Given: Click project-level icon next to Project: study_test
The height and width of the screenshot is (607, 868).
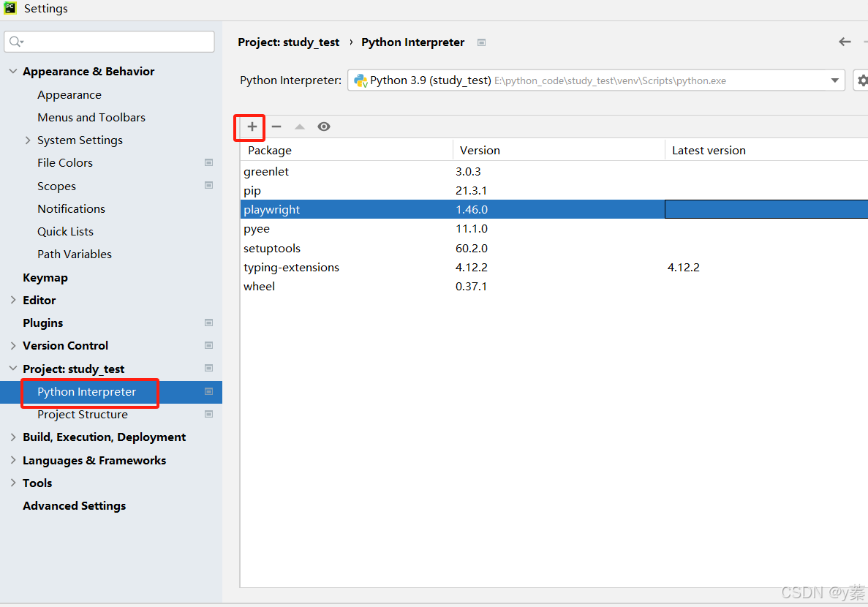Looking at the screenshot, I should click(208, 368).
